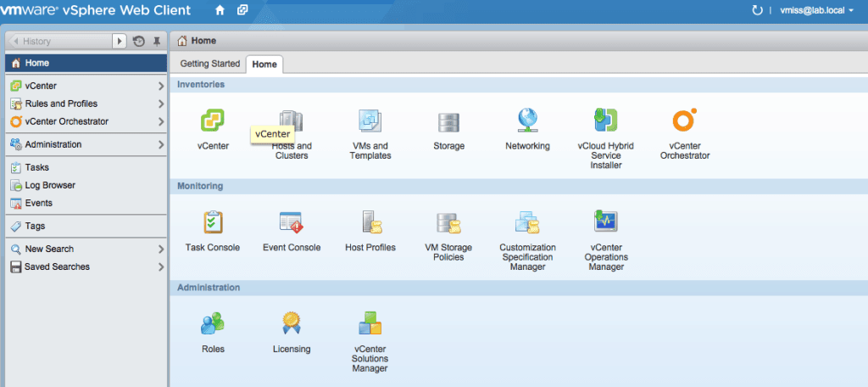Image resolution: width=868 pixels, height=387 pixels.
Task: Select the Home tab
Action: point(264,64)
